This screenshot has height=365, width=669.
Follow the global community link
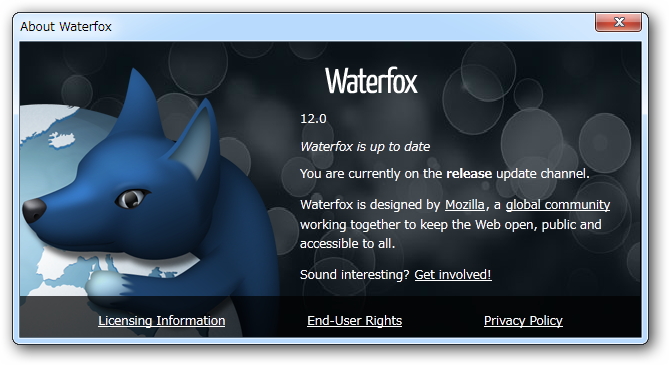tap(558, 205)
